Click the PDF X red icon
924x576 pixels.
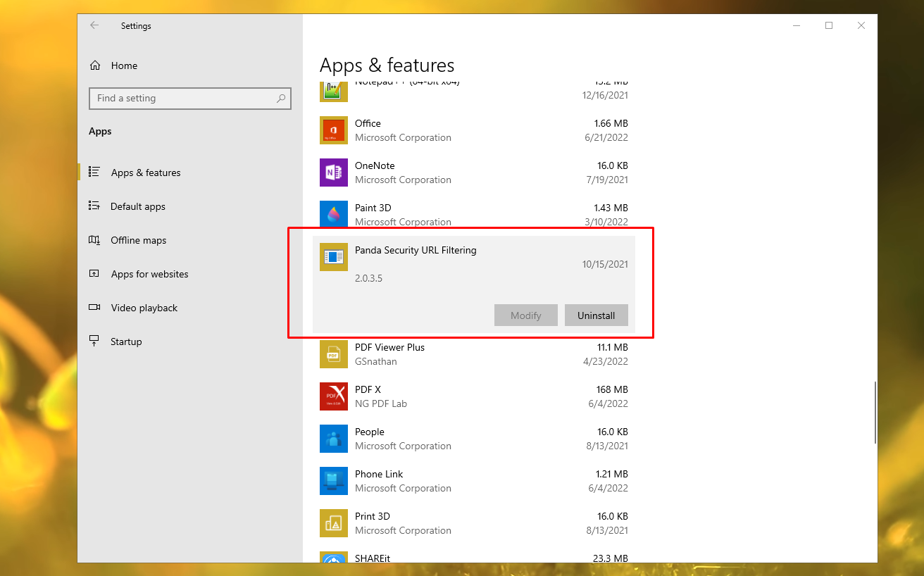point(333,396)
